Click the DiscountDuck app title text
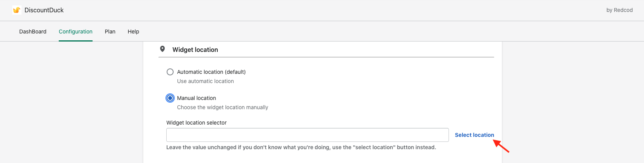 pos(44,10)
